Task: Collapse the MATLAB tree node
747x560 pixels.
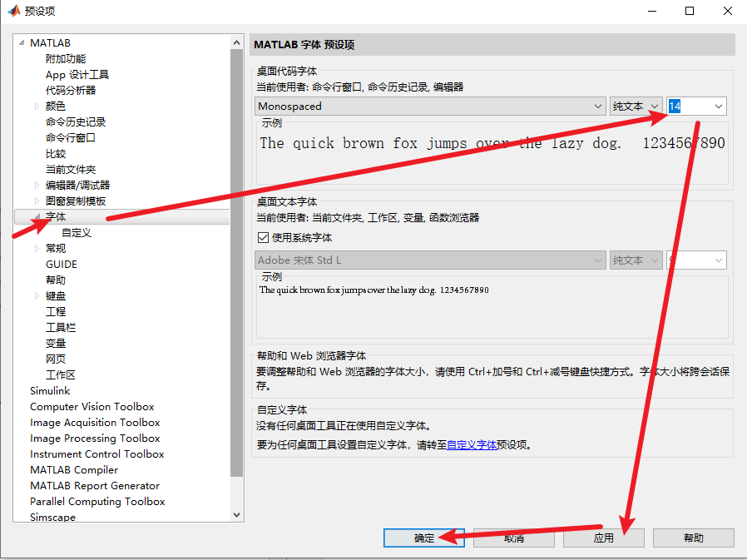Action: [22, 43]
